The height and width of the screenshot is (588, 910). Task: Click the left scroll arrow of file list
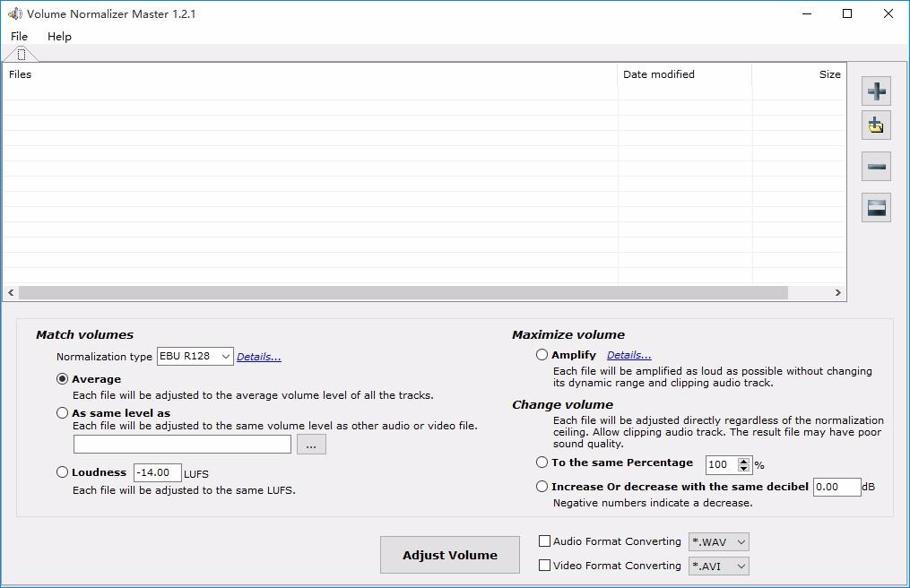[11, 292]
